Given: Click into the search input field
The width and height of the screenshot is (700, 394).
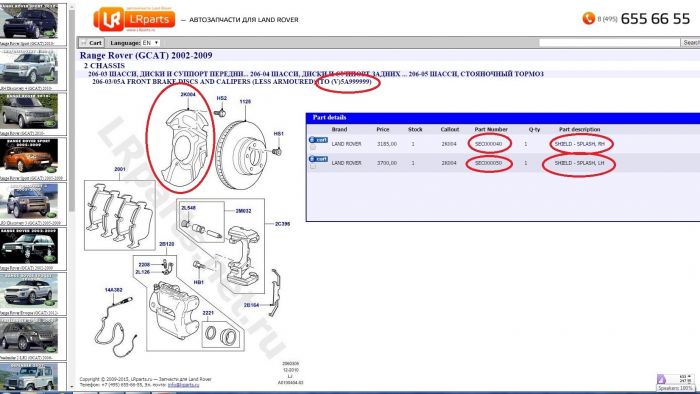Looking at the screenshot, I should [609, 43].
